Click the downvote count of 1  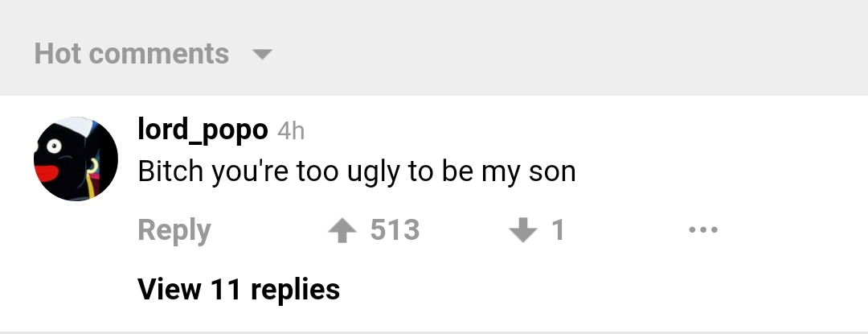pyautogui.click(x=558, y=231)
